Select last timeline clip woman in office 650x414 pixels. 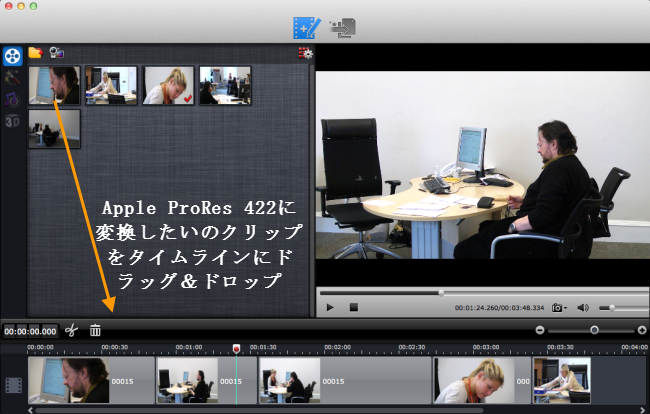[562, 380]
